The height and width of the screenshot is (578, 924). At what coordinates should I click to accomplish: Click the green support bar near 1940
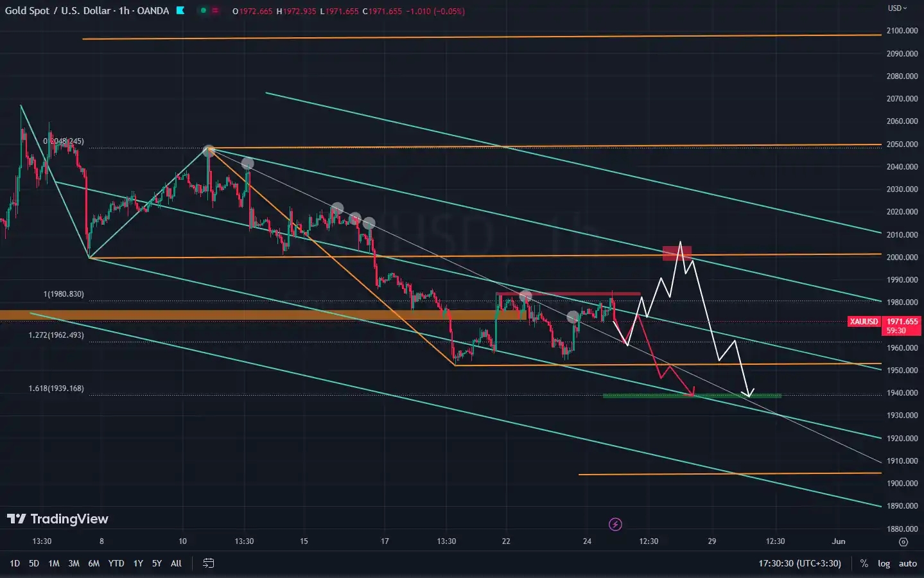click(692, 396)
